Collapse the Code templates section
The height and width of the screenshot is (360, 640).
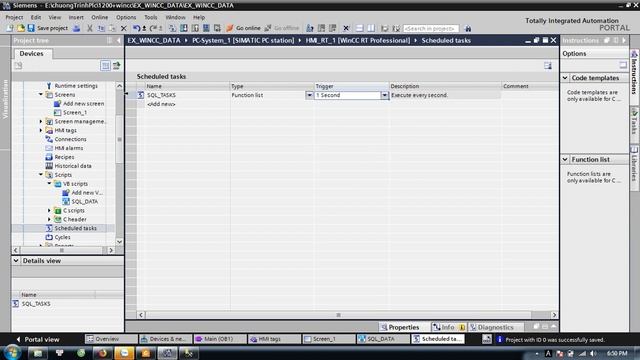565,78
